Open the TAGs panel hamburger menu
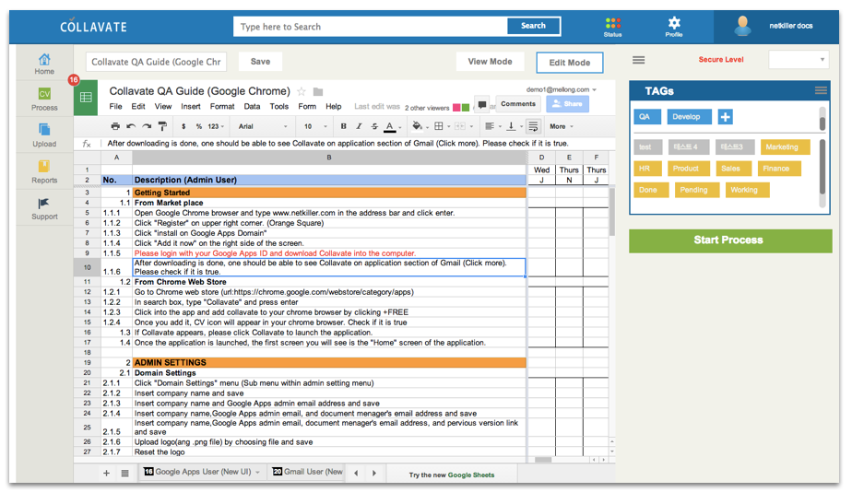The image size is (852, 504). (821, 90)
